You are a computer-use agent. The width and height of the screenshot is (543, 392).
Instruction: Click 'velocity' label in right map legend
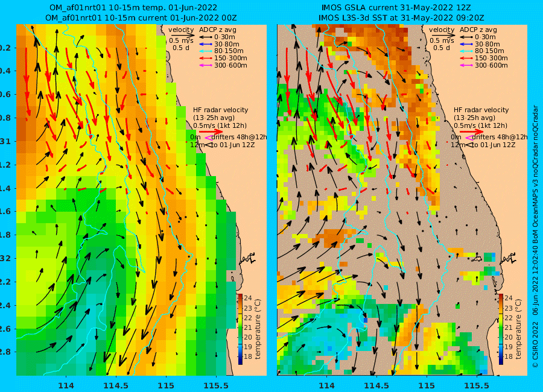point(442,30)
